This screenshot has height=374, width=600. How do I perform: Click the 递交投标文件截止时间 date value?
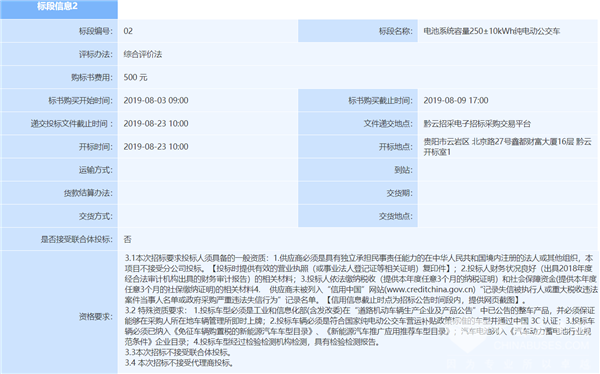(x=156, y=124)
